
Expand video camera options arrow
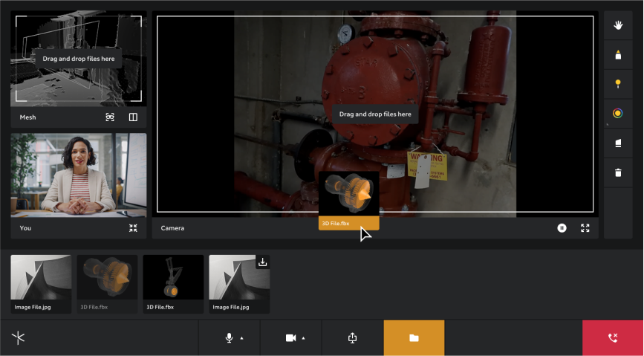304,338
